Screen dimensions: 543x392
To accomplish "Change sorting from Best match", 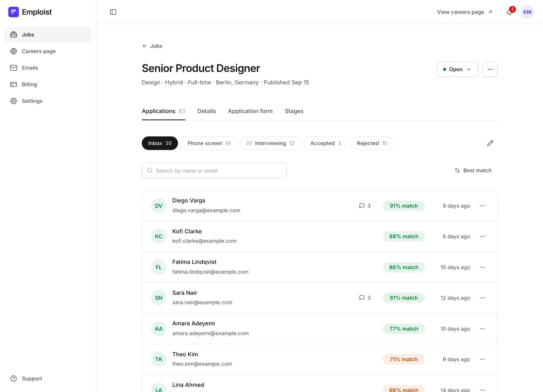I will tap(473, 171).
